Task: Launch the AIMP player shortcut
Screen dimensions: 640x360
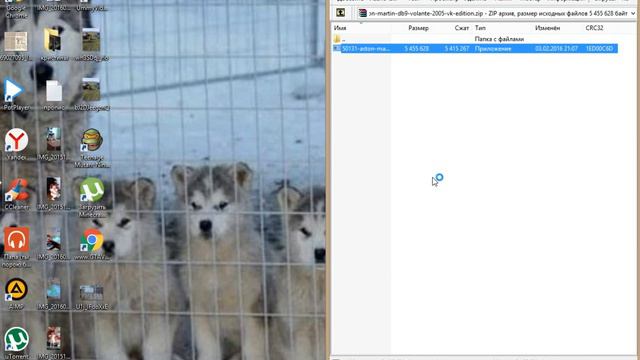Action: click(16, 293)
